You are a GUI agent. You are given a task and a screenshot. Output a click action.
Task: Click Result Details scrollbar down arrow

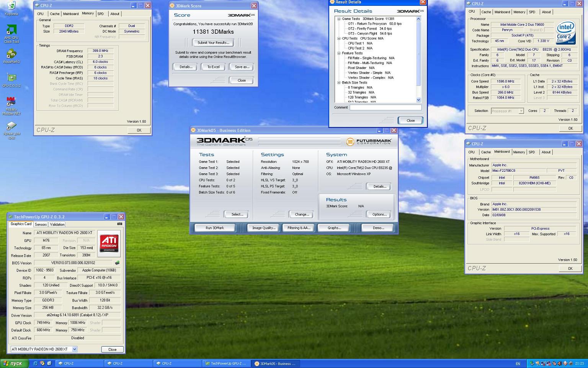coord(418,100)
